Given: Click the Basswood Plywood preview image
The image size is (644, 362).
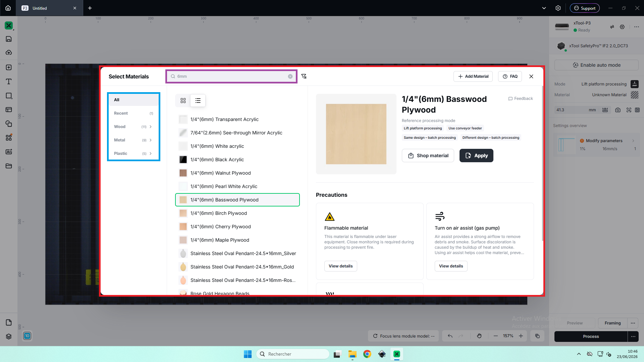Looking at the screenshot, I should tap(356, 134).
